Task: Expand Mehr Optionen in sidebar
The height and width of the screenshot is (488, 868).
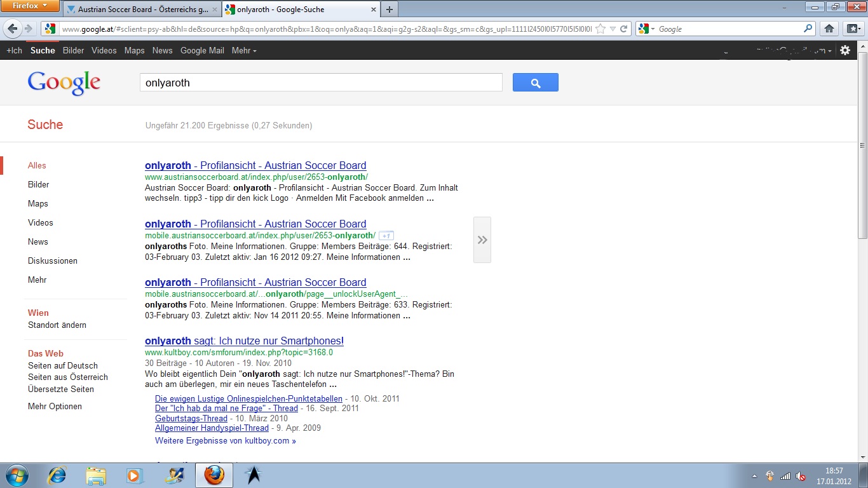Action: [x=55, y=406]
